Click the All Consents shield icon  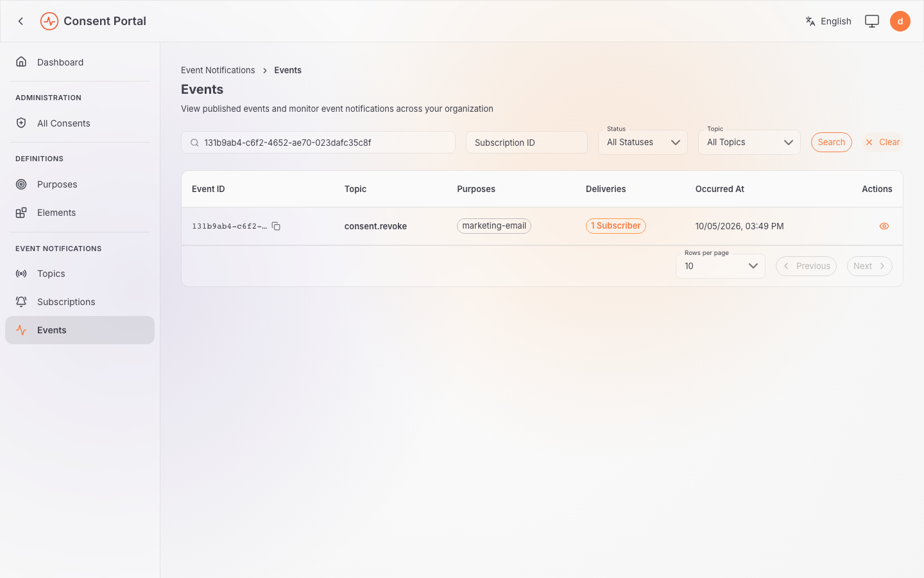pyautogui.click(x=21, y=123)
